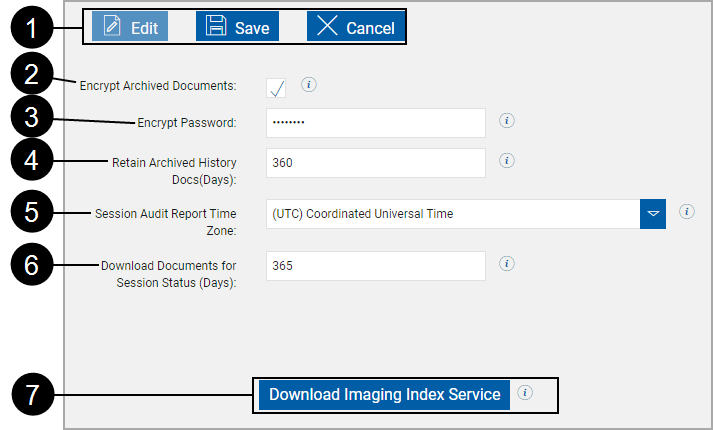Screen dimensions: 713x430
Task: Click Session Audit Report Time Zone label
Action: 166,222
